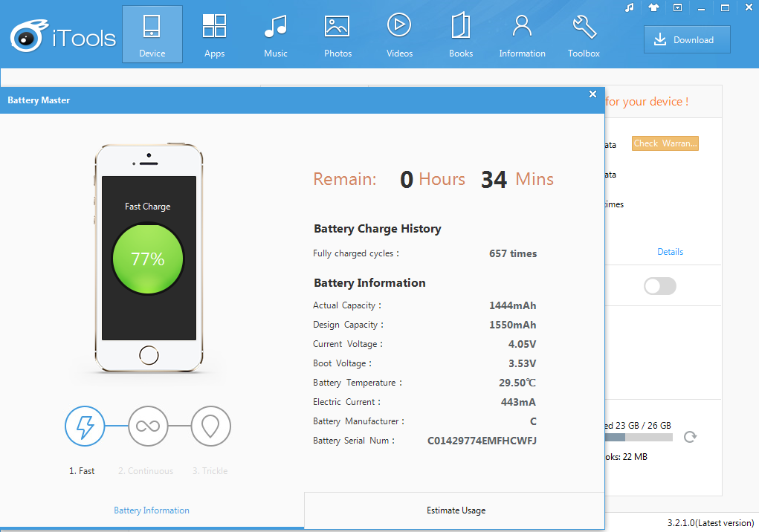Switch to the Videos section

pyautogui.click(x=399, y=34)
